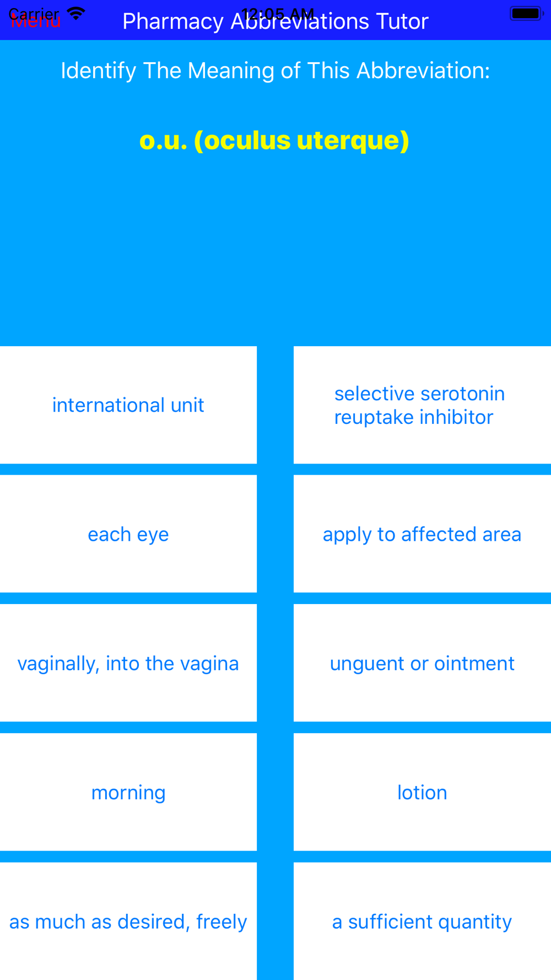Open the red Menu button
551x980 pixels.
tap(36, 22)
